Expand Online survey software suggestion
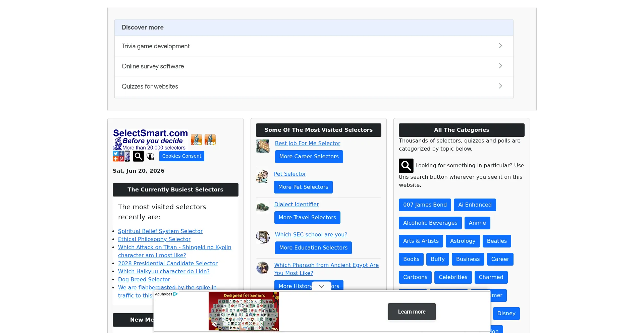This screenshot has height=333, width=644. [x=314, y=66]
